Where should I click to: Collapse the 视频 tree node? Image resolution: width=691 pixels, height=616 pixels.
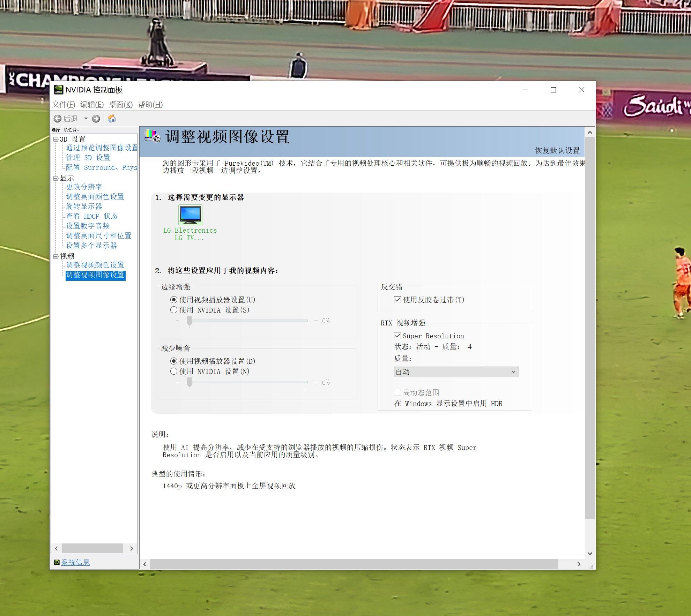pyautogui.click(x=55, y=256)
